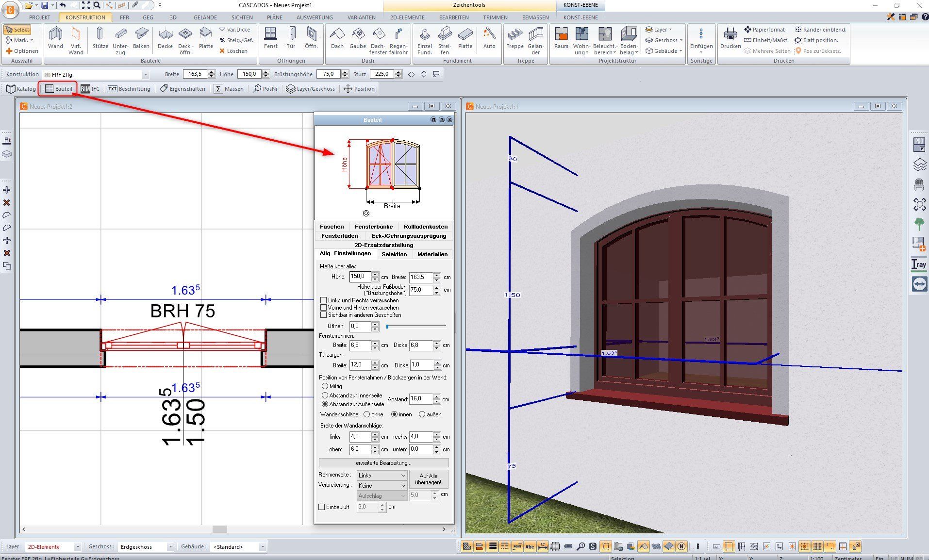Click the Raum room tool
This screenshot has width=929, height=560.
click(561, 38)
